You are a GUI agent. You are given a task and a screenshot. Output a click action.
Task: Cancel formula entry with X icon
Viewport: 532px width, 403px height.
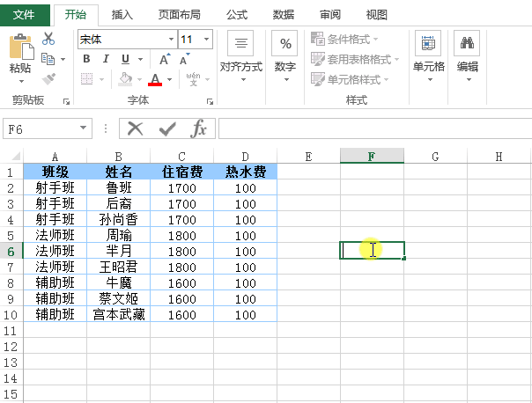tap(136, 128)
